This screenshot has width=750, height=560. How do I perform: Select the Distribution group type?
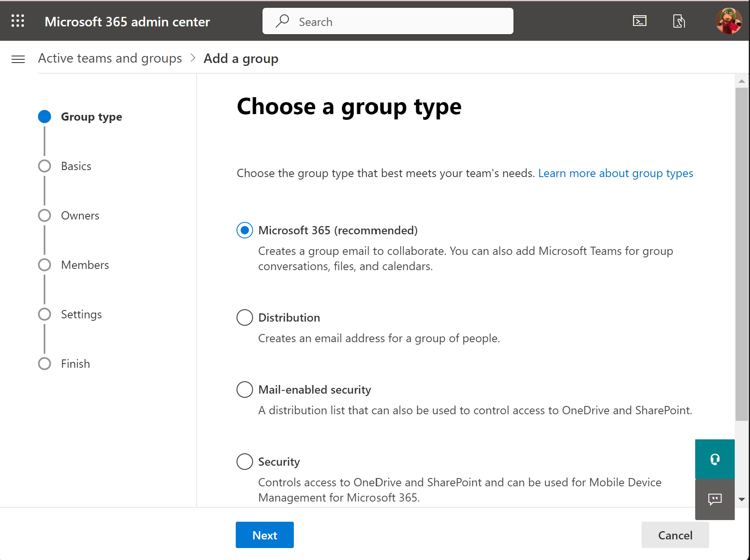click(245, 317)
